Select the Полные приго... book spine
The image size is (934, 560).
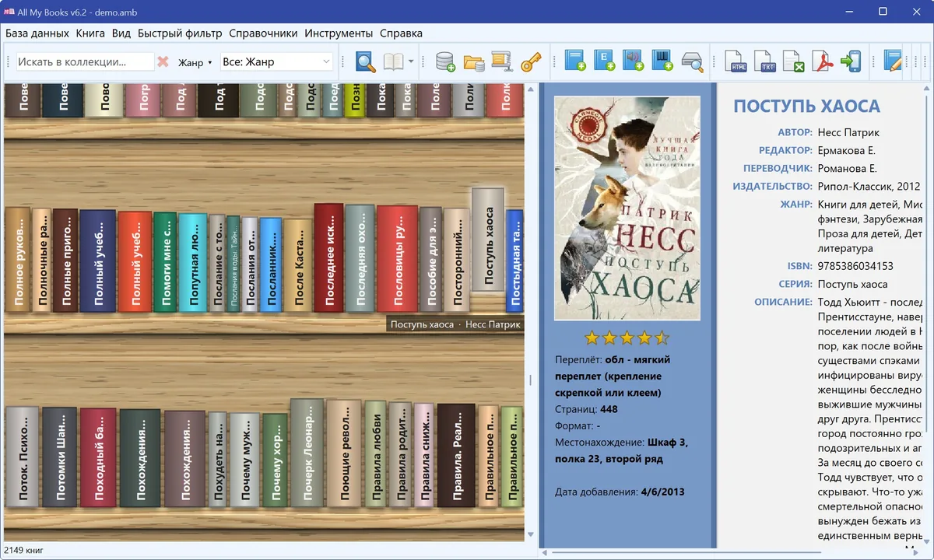(x=65, y=261)
